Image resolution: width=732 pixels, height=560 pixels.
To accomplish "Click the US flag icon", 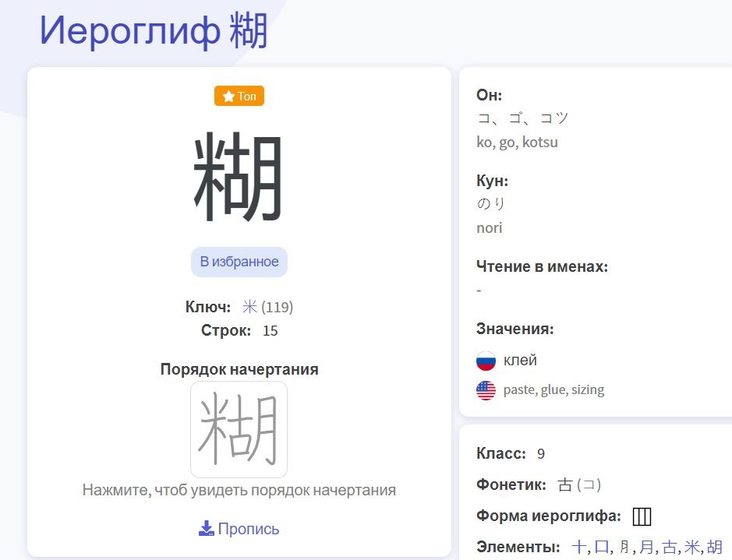I will (x=486, y=390).
